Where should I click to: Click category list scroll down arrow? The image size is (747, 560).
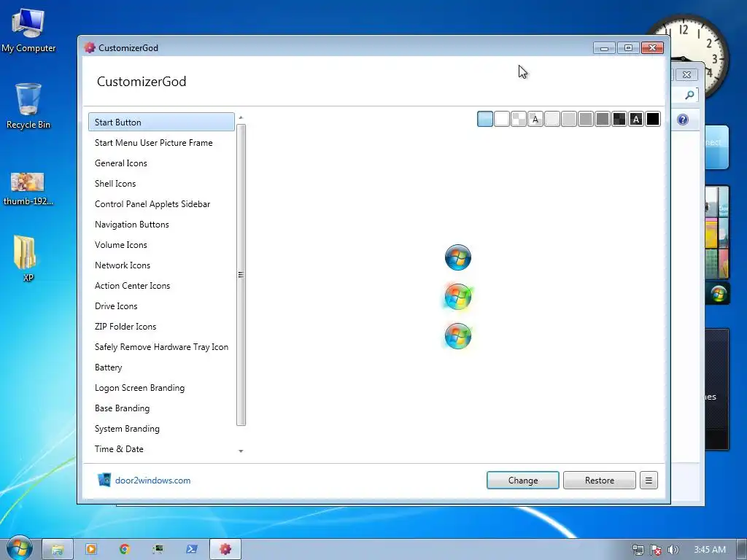[x=241, y=451]
